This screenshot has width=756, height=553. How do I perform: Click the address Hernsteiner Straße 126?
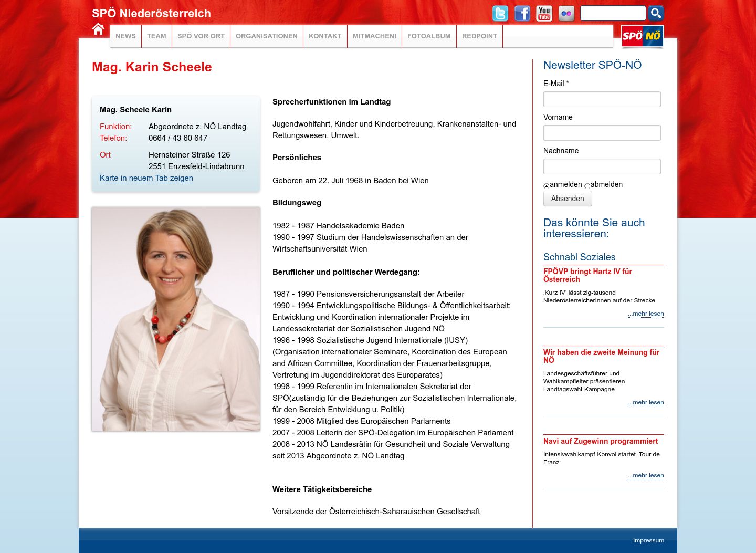tap(190, 155)
